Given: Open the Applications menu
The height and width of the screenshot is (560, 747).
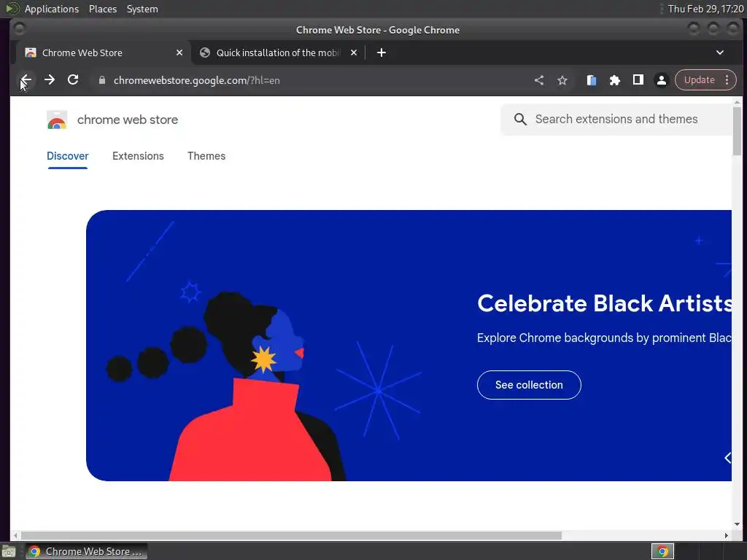Looking at the screenshot, I should [x=52, y=9].
